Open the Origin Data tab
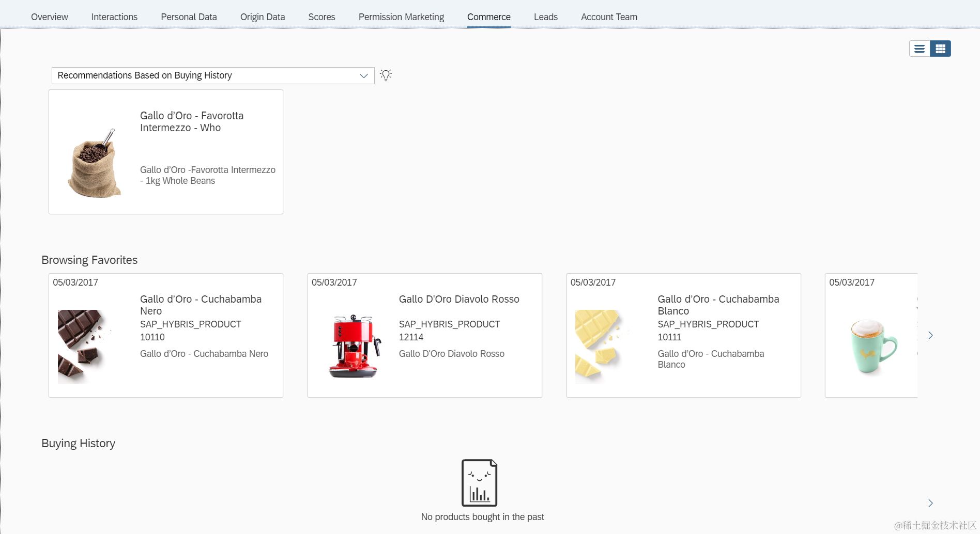 tap(263, 17)
